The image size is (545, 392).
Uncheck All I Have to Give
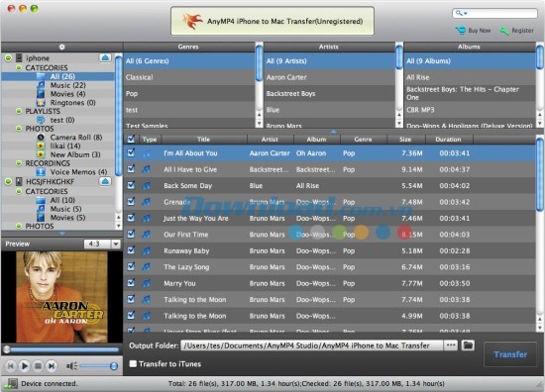point(131,169)
